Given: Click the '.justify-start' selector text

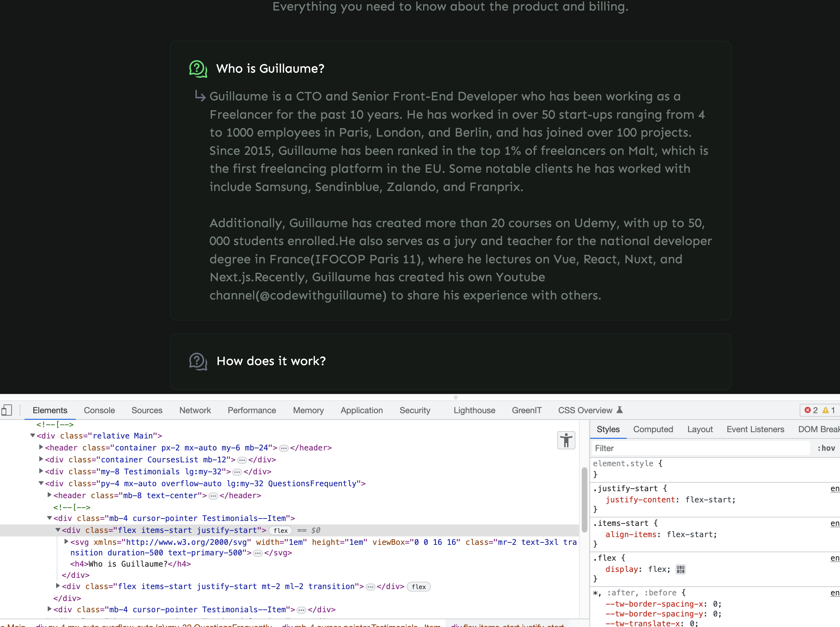Looking at the screenshot, I should tap(625, 488).
